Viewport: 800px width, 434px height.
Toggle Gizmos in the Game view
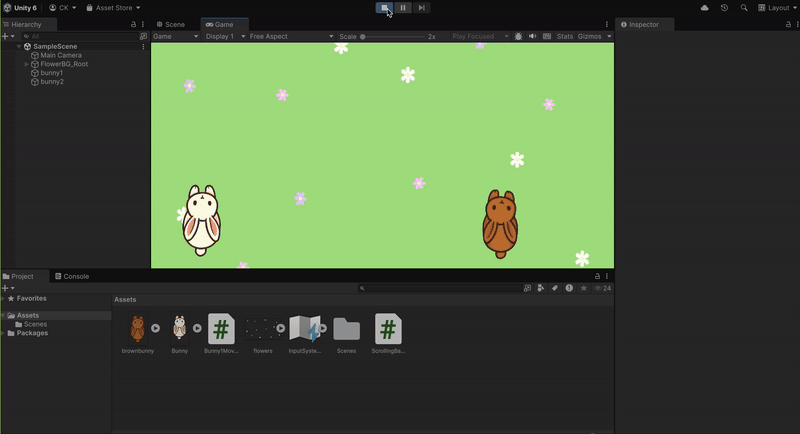click(x=589, y=36)
